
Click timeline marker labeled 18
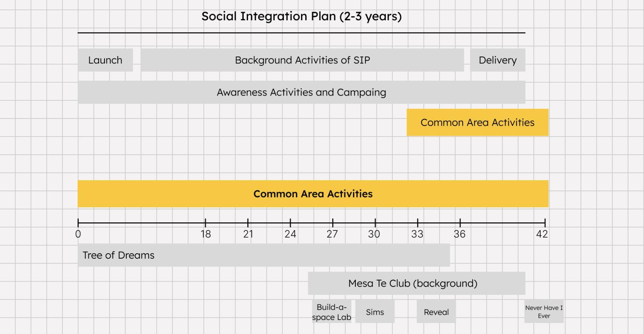pyautogui.click(x=206, y=234)
